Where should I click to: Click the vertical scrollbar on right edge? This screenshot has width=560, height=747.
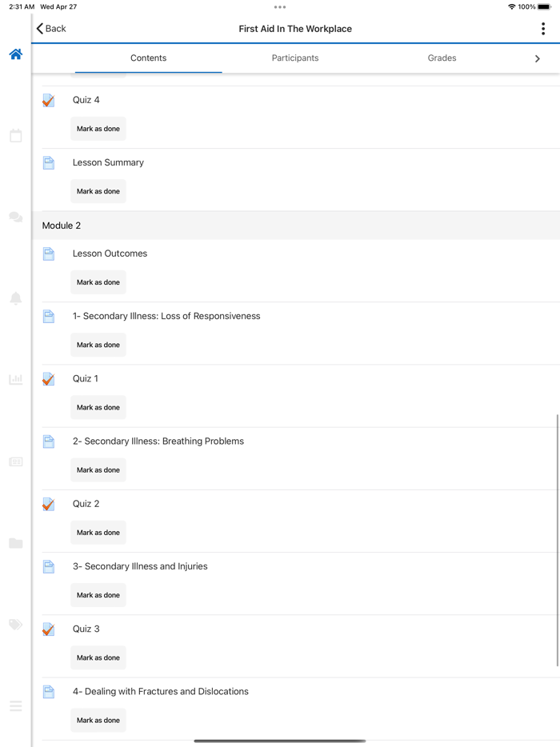558,540
